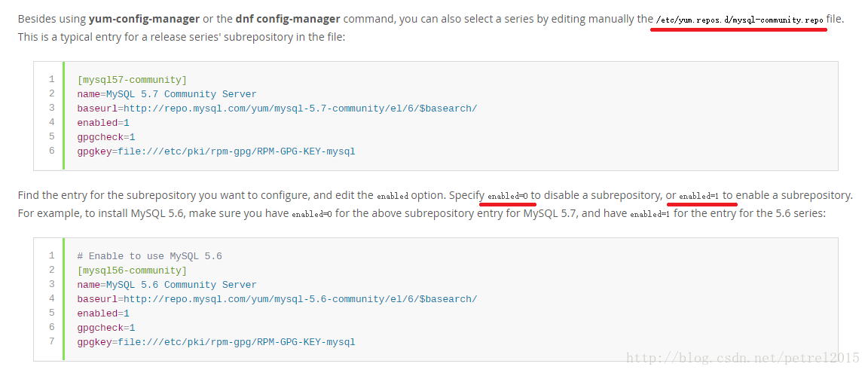The image size is (868, 373).
Task: Click the name=MySQL 5.7 Community Server line
Action: pyautogui.click(x=167, y=94)
